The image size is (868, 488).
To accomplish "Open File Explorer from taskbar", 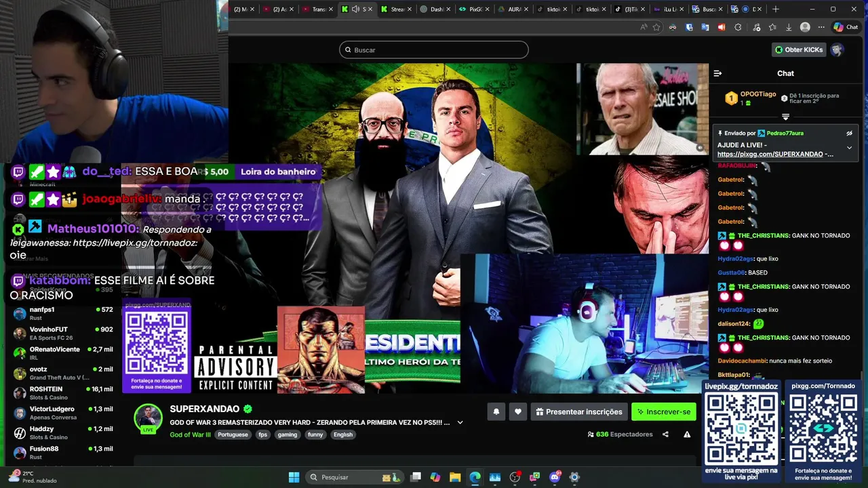I will [x=455, y=477].
